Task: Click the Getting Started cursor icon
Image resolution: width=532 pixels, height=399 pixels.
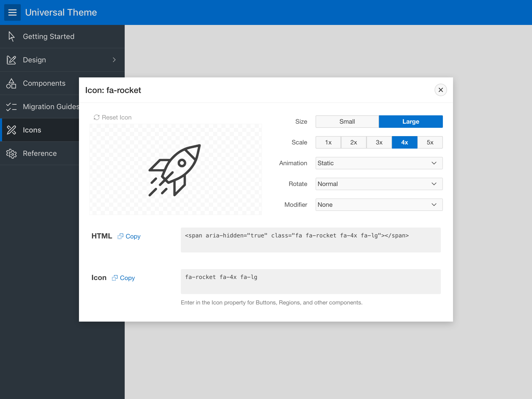Action: click(x=11, y=36)
